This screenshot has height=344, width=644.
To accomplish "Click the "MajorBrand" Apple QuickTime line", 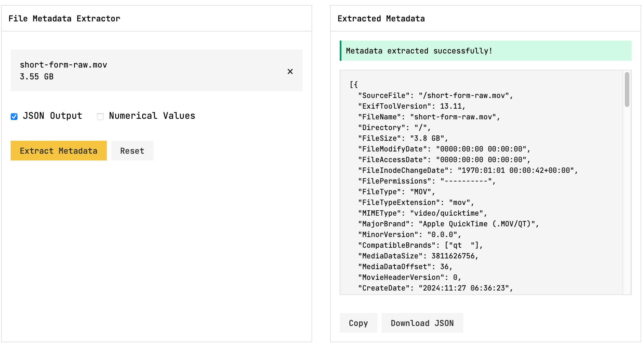I will pos(448,224).
